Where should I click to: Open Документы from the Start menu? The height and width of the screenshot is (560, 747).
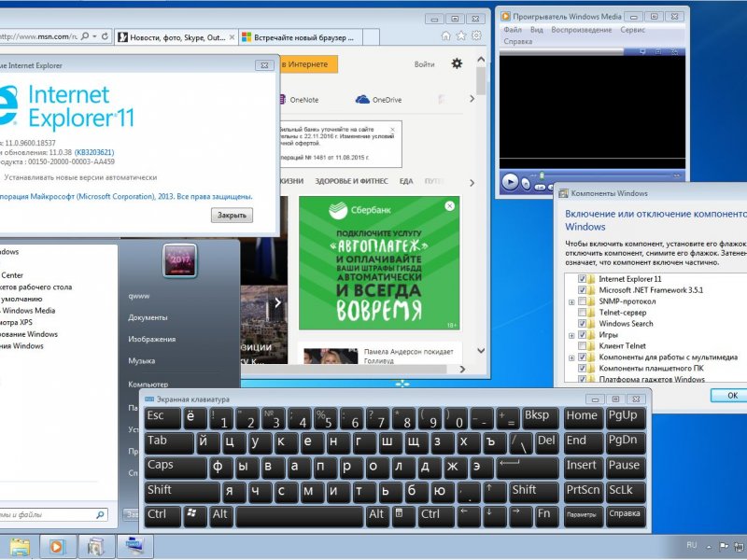[x=148, y=317]
